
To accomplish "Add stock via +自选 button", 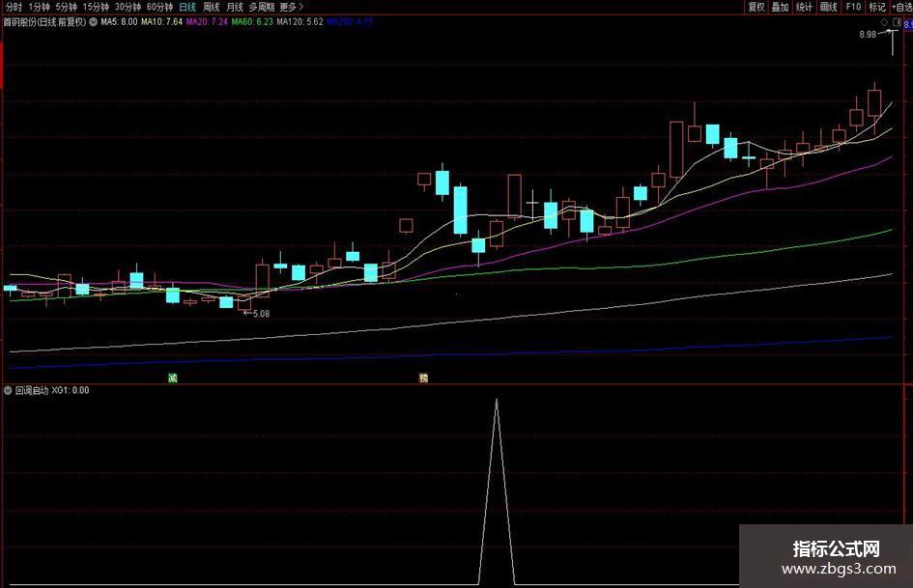I will [902, 7].
